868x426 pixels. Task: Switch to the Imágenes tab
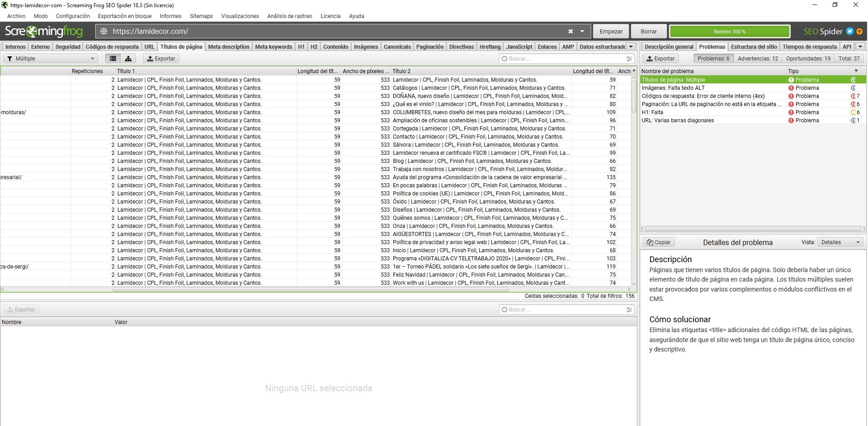point(366,46)
